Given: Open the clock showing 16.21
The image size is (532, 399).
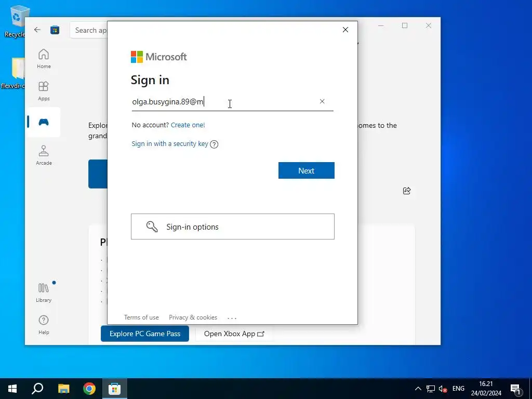Looking at the screenshot, I should click(486, 389).
